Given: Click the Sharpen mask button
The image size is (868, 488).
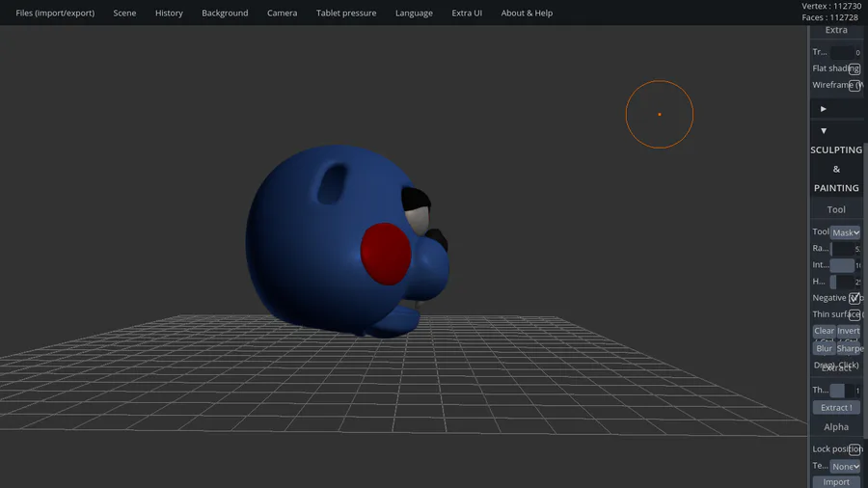Looking at the screenshot, I should 850,348.
